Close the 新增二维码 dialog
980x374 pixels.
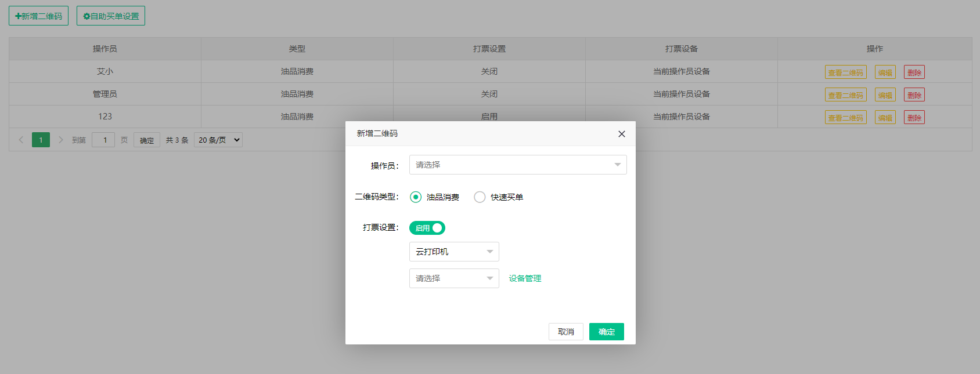621,134
